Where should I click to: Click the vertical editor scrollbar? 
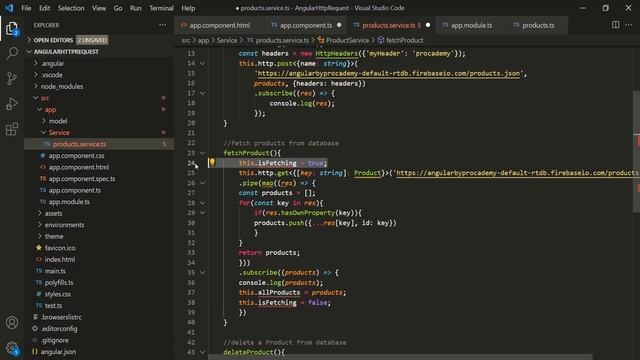[636, 151]
